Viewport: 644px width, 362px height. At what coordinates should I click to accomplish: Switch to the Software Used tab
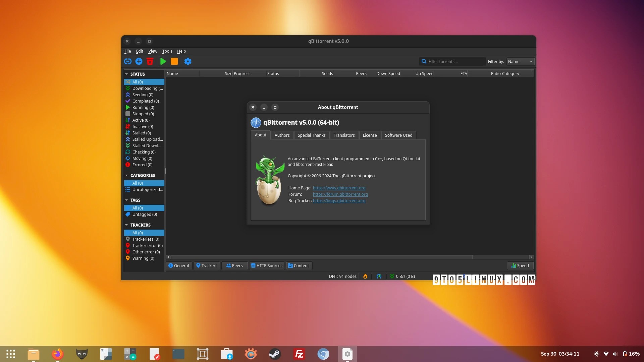[398, 135]
